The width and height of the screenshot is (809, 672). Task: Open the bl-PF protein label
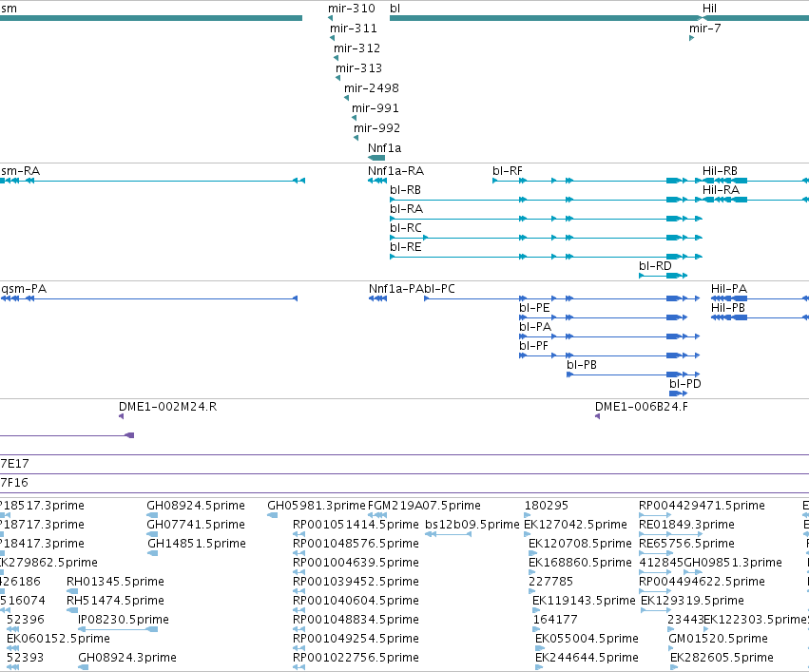[x=533, y=346]
